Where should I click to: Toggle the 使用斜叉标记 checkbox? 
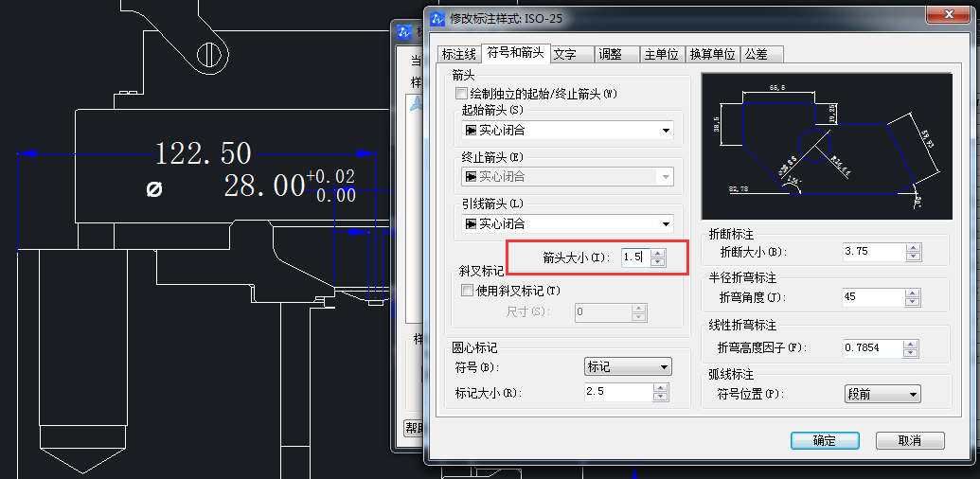(x=466, y=290)
